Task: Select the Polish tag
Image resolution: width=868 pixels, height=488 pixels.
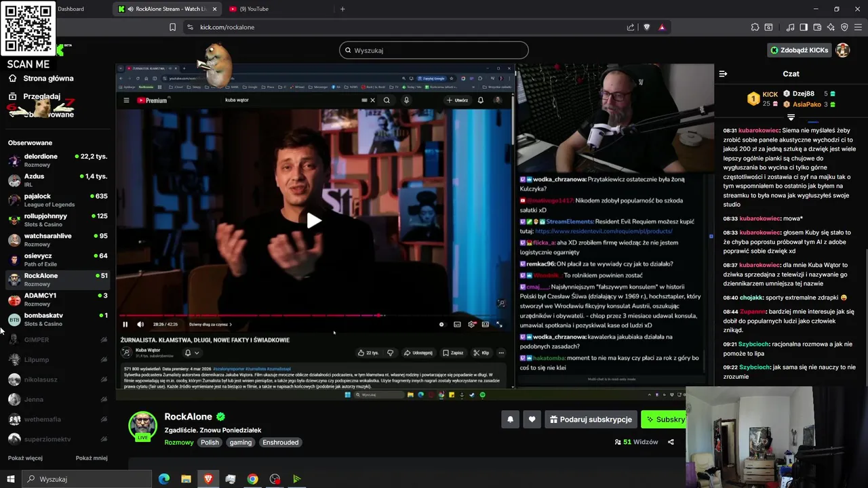Action: pyautogui.click(x=210, y=443)
